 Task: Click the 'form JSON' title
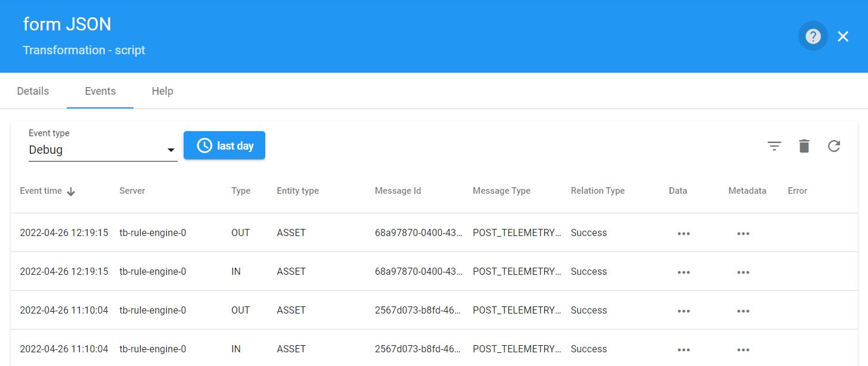(67, 24)
